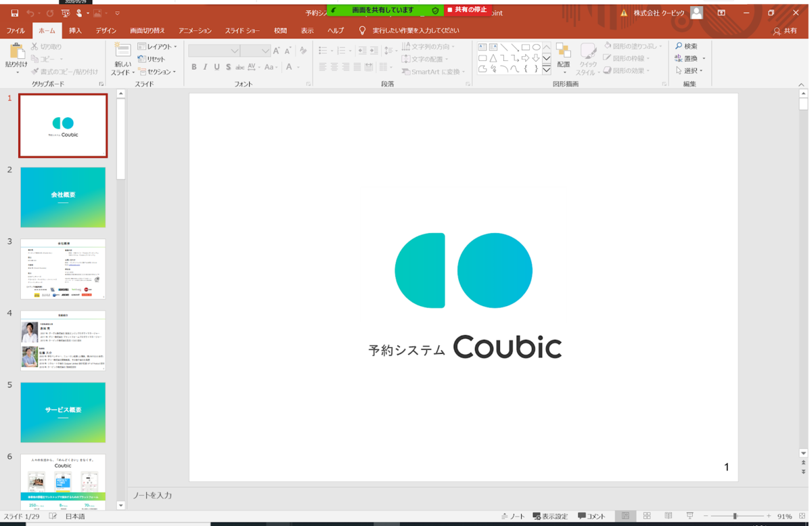Select slide 2 会社概要 thumbnail
The height and width of the screenshot is (526, 812).
click(63, 197)
